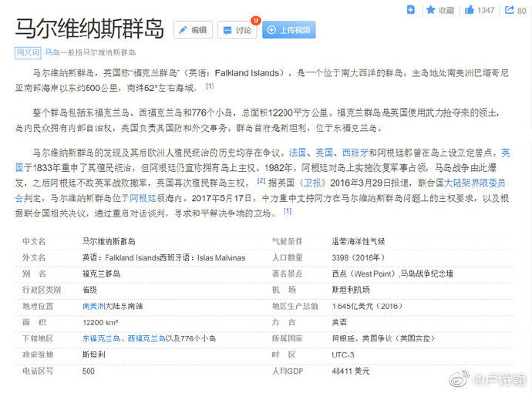Click the plus icon beside 收藏
Image resolution: width=532 pixels, height=393 pixels.
tap(411, 10)
